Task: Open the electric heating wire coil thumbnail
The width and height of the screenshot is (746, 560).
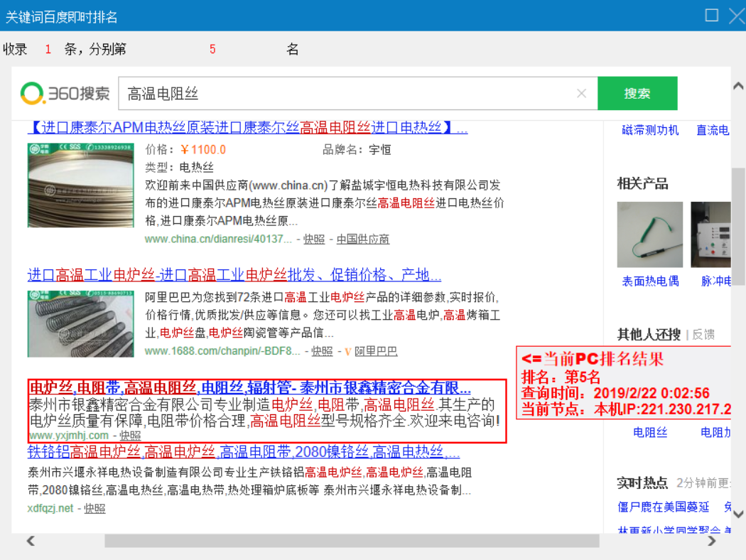Action: coord(80,185)
